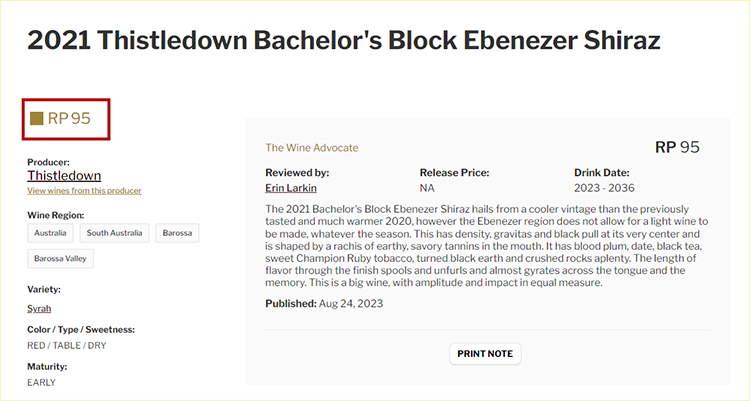Click the gold square beside RP 95
This screenshot has height=401, width=750.
pos(37,119)
